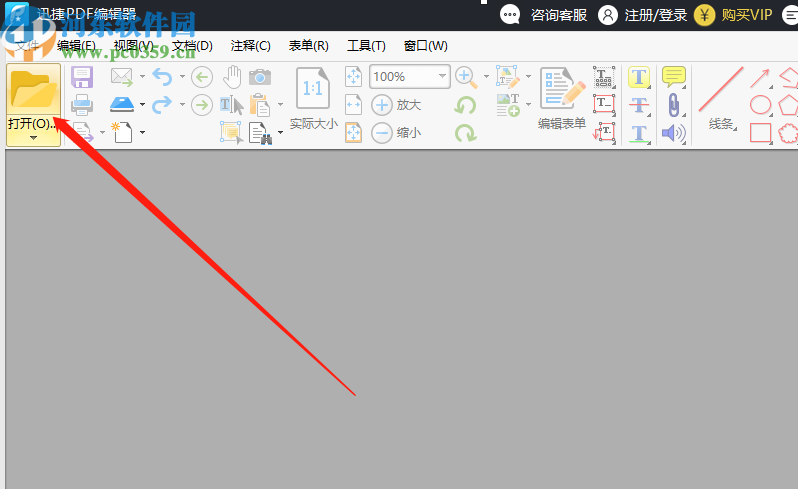Select the callout text box tool
This screenshot has width=798, height=489.
tap(604, 132)
